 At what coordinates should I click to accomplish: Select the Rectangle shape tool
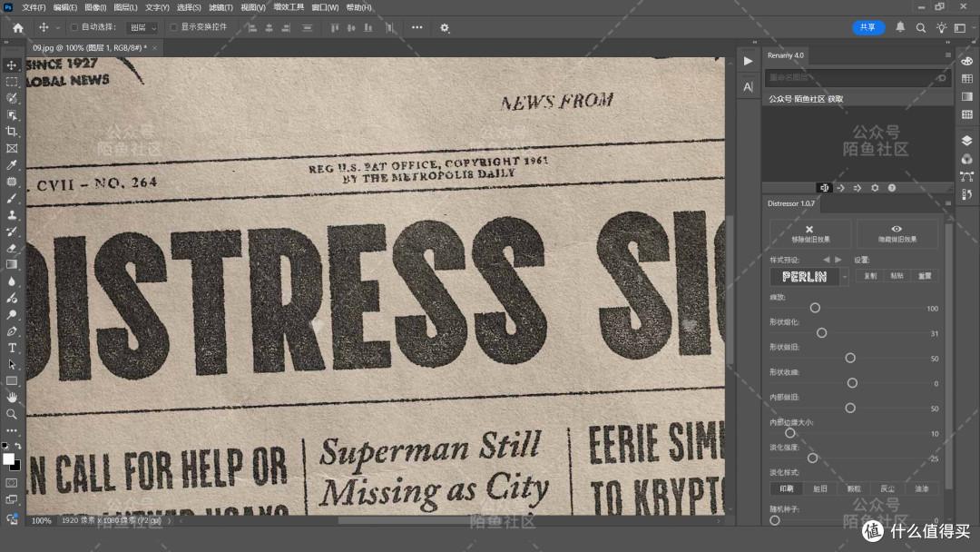(x=12, y=380)
